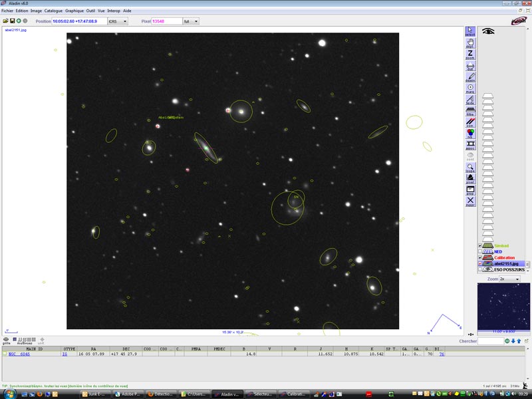The height and width of the screenshot is (399, 532).
Task: Toggle the grille coordinate grid icon
Action: click(6, 340)
